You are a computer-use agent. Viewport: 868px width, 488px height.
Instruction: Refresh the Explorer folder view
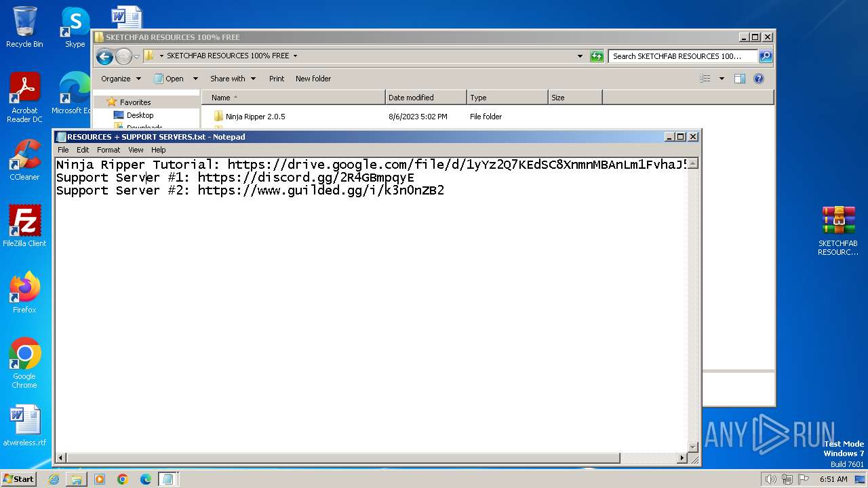tap(597, 56)
